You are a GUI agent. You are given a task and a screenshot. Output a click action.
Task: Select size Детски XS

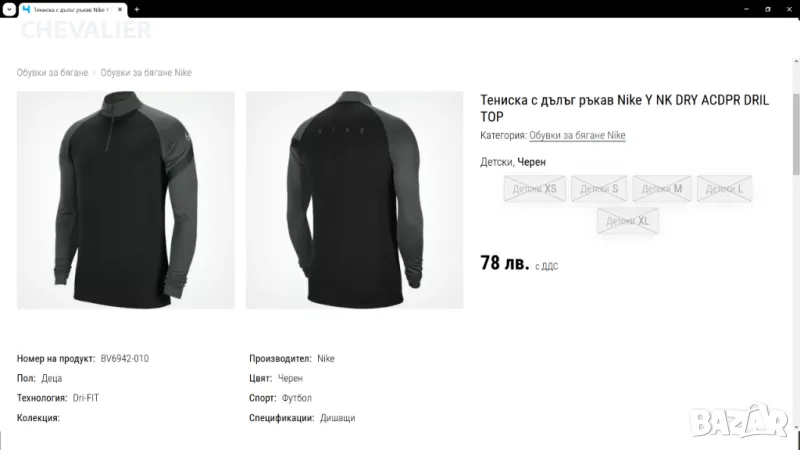(535, 188)
